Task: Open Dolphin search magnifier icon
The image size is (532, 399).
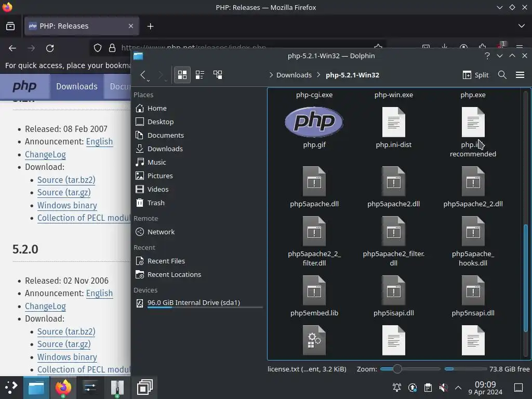Action: [502, 75]
